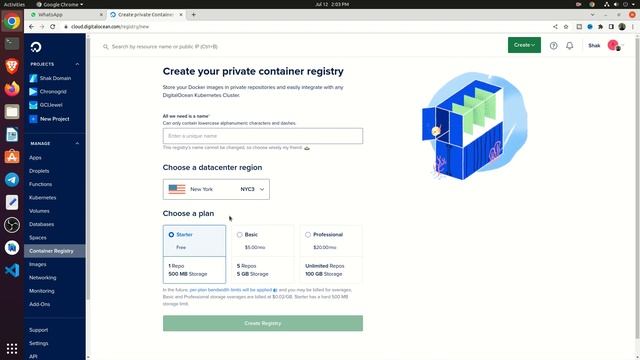The width and height of the screenshot is (640, 360).
Task: Open Images in the sidebar
Action: pyautogui.click(x=38, y=264)
